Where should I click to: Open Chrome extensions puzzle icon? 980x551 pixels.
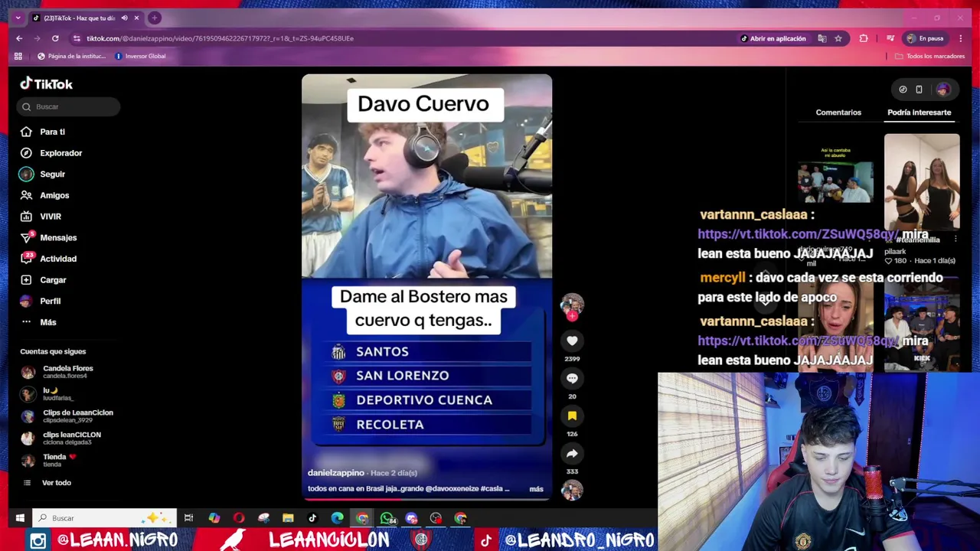coord(864,38)
